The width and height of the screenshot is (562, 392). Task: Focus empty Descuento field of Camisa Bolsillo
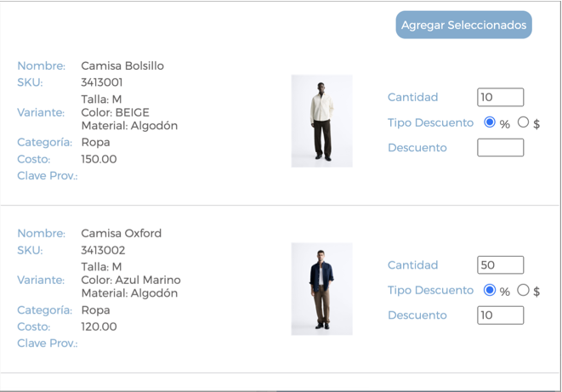click(500, 148)
